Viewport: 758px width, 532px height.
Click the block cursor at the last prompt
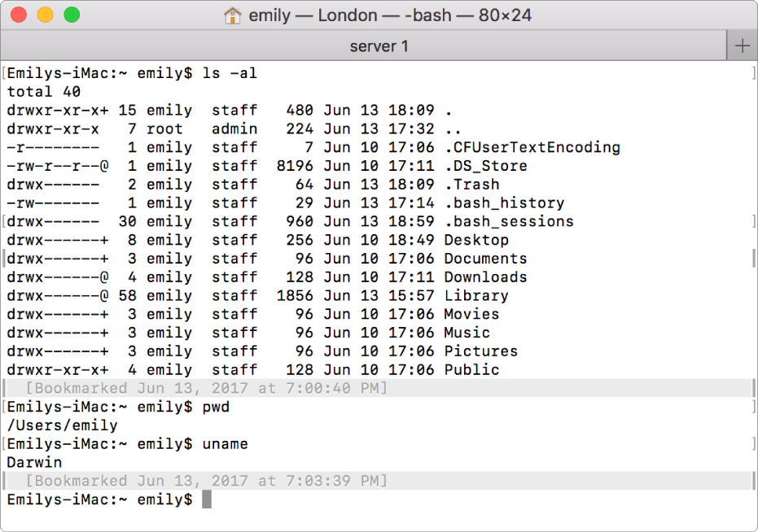coord(207,499)
